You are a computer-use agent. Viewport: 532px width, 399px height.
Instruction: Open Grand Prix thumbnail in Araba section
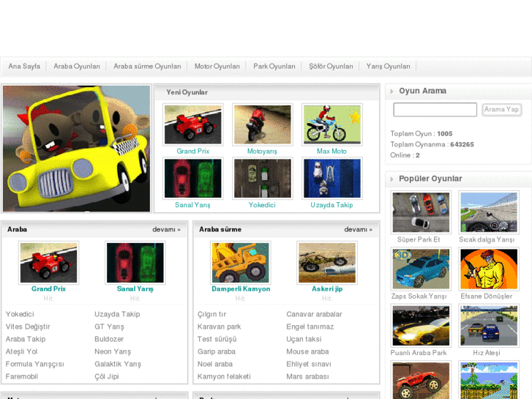pyautogui.click(x=48, y=263)
